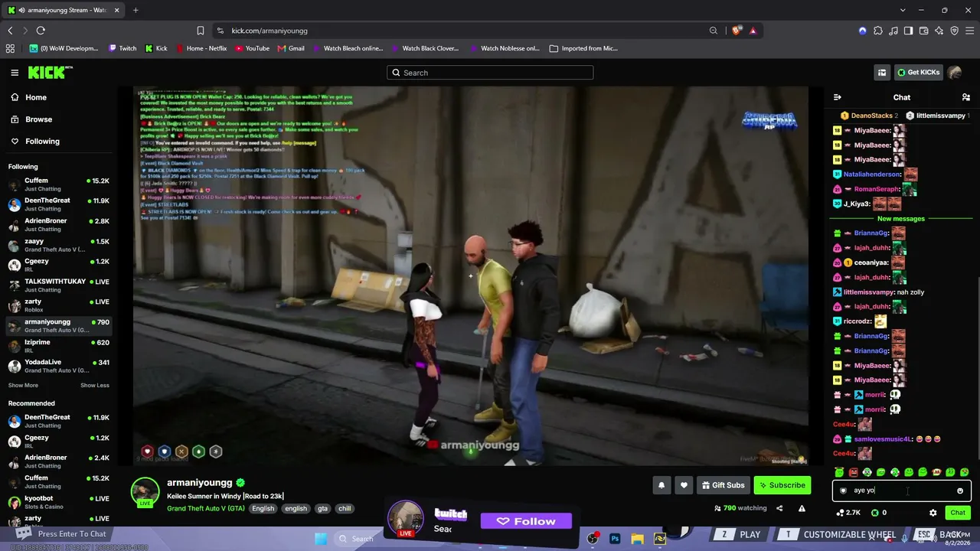Open the emoji picker in chat input

[x=960, y=491]
